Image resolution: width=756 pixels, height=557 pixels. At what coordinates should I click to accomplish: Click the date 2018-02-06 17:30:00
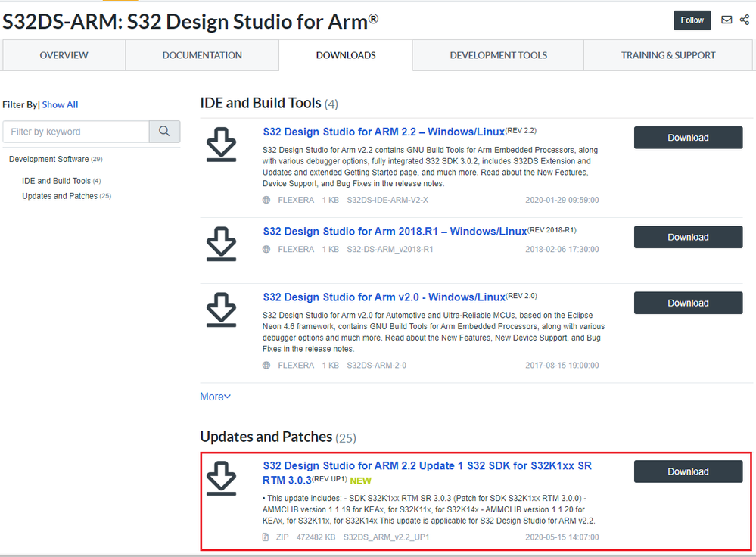pos(562,249)
